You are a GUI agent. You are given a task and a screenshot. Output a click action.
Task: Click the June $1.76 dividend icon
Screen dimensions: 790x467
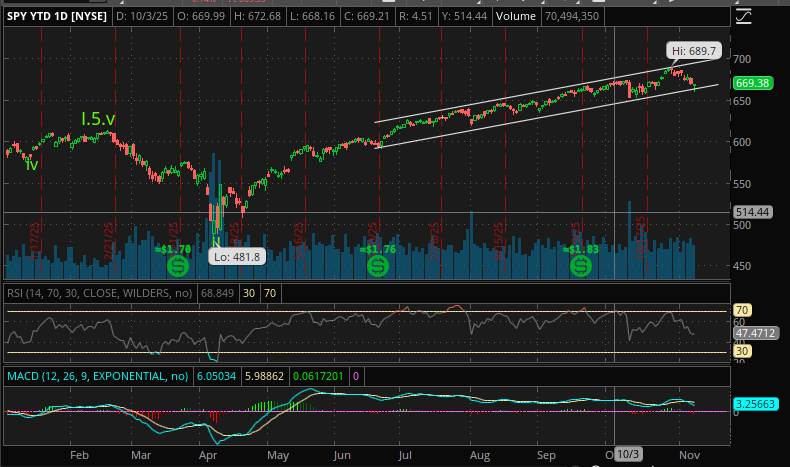377,266
